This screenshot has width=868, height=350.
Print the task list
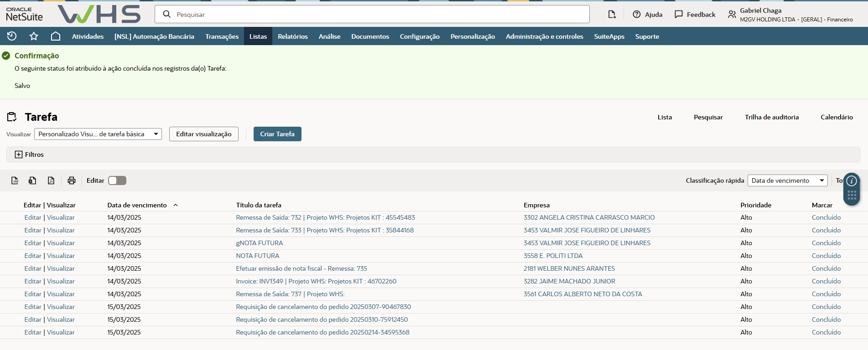[72, 180]
